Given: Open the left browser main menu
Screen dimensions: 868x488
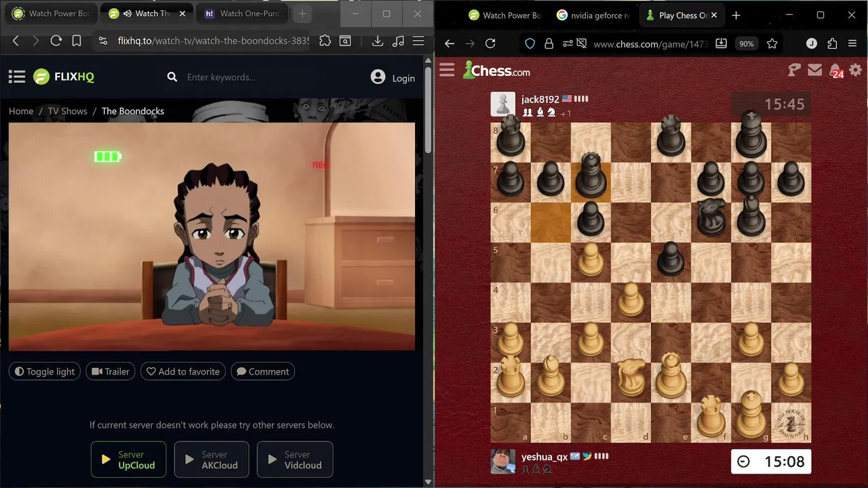Looking at the screenshot, I should (418, 41).
